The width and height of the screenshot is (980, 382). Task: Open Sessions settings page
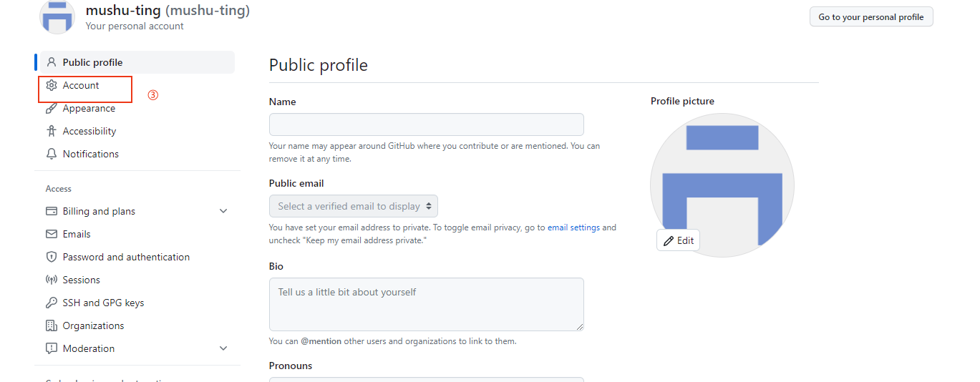coord(81,280)
